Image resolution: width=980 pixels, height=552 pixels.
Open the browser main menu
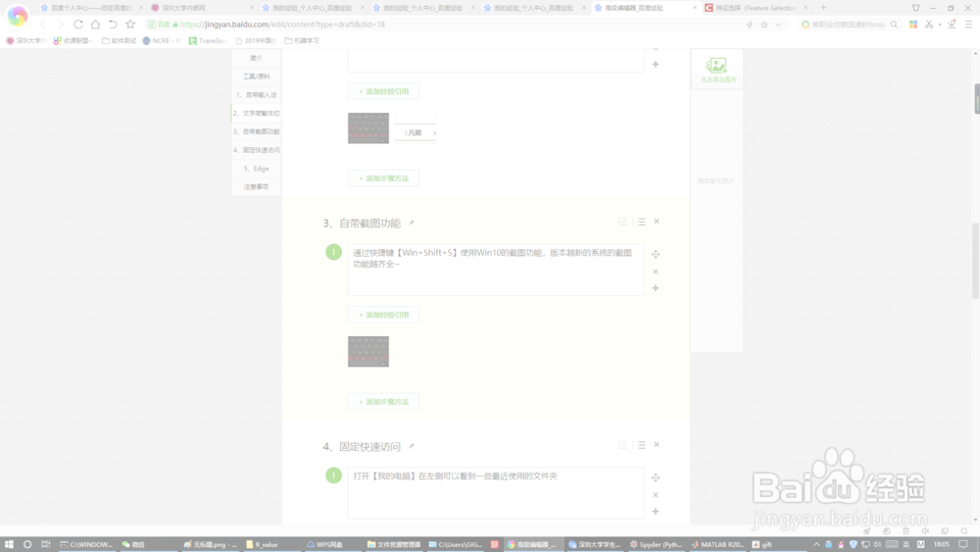[968, 25]
